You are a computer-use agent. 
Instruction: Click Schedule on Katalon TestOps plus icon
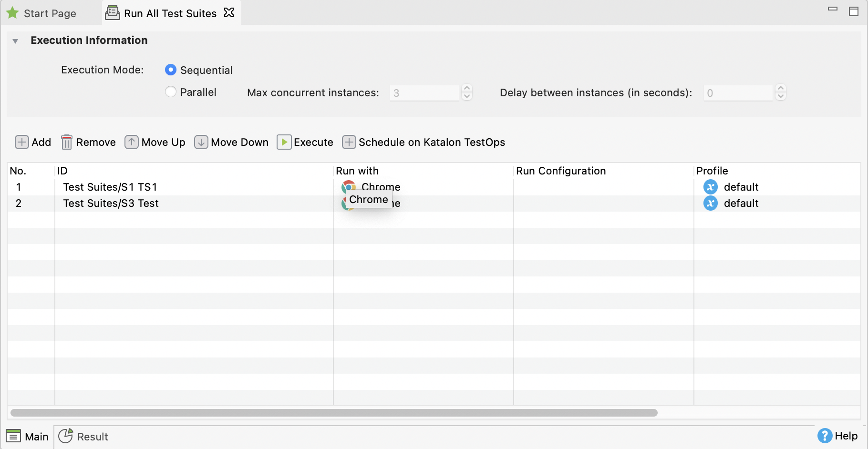click(349, 142)
